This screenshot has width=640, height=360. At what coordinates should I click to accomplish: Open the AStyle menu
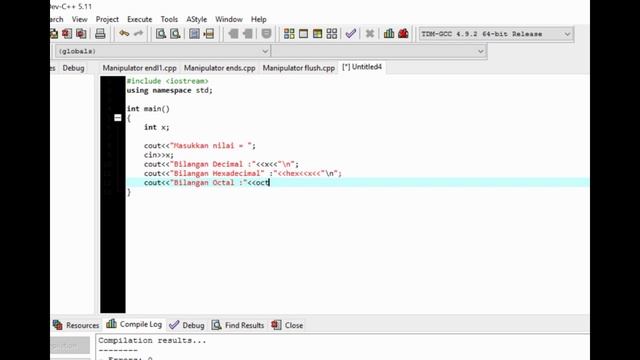point(197,19)
